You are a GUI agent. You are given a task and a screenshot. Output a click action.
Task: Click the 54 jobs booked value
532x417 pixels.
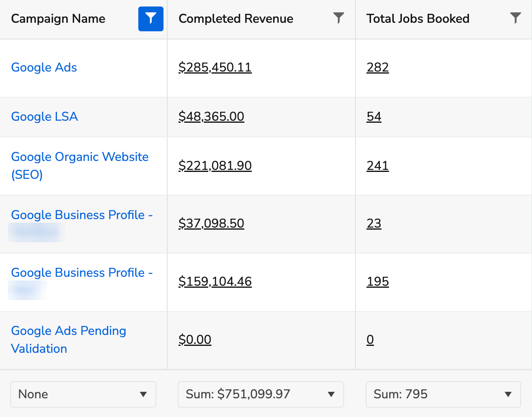[374, 117]
